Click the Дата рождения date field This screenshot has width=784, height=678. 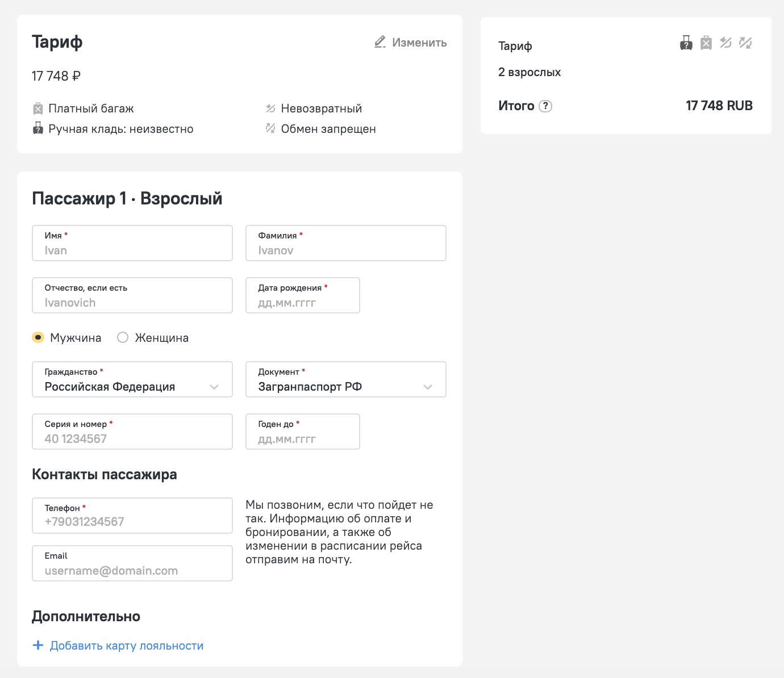tap(302, 296)
